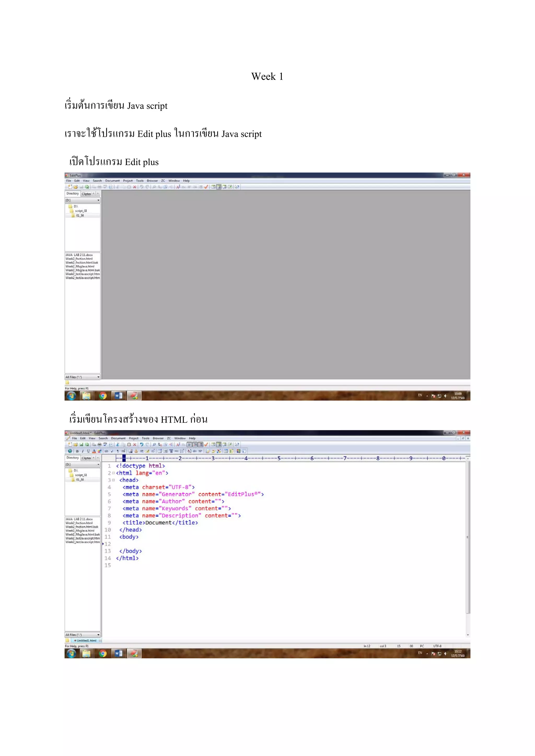Click SP span icon in HTML toolbar
Screen dimensions: 535x756
(200, 451)
